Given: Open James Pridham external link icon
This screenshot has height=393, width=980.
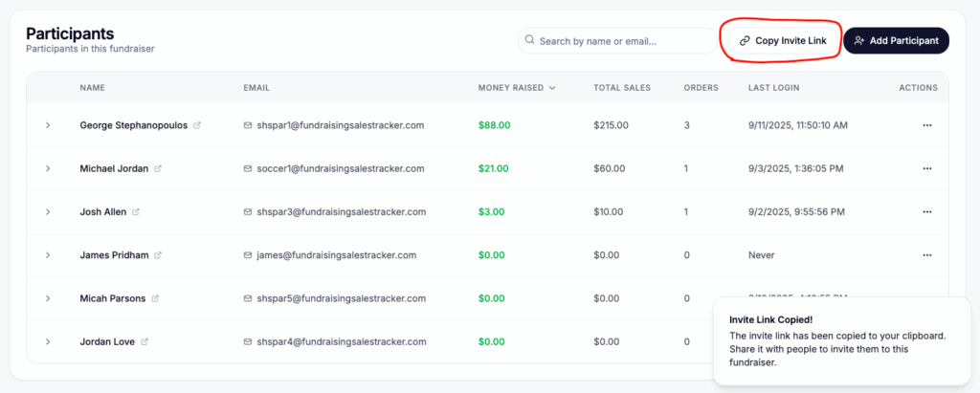Looking at the screenshot, I should pos(157,255).
